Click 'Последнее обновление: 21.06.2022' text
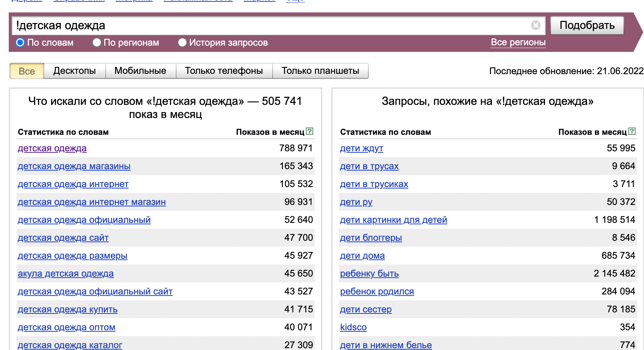The width and height of the screenshot is (644, 350). [566, 71]
